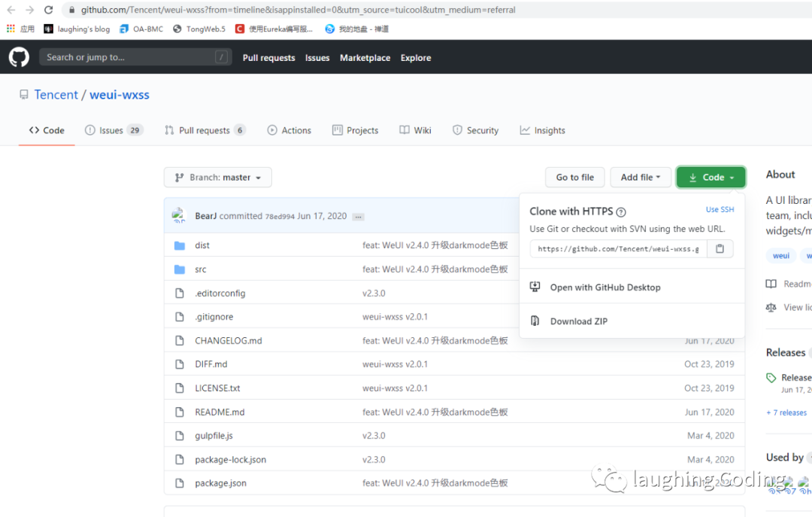Click the GitHub logo in header
812x517 pixels.
pos(19,57)
